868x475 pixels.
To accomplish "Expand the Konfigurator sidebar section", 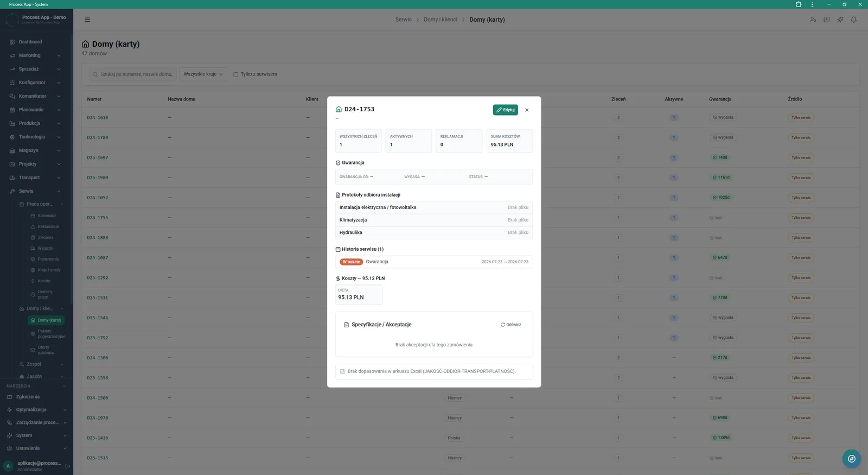I will click(x=36, y=83).
